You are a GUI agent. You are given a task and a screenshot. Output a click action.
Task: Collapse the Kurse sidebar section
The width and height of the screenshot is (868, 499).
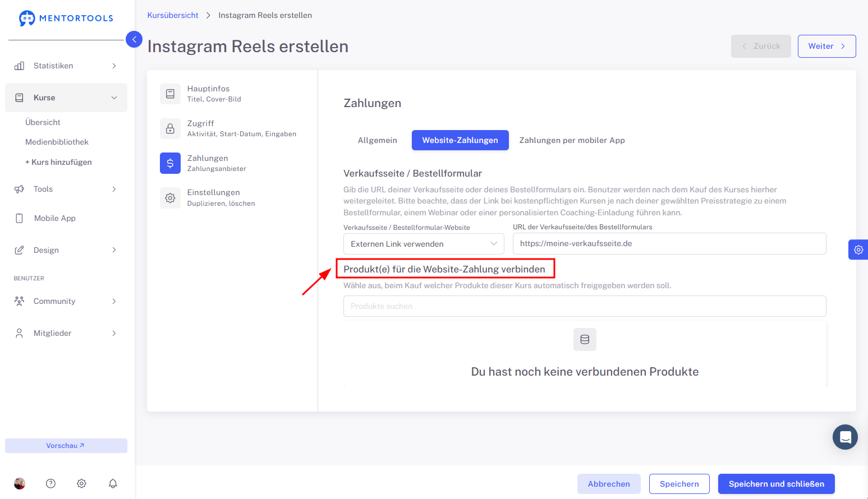66,98
